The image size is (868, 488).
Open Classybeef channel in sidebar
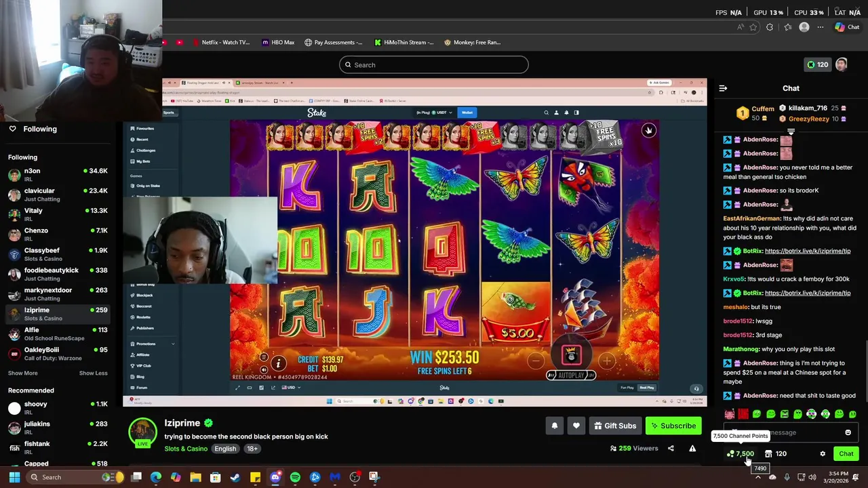click(58, 254)
